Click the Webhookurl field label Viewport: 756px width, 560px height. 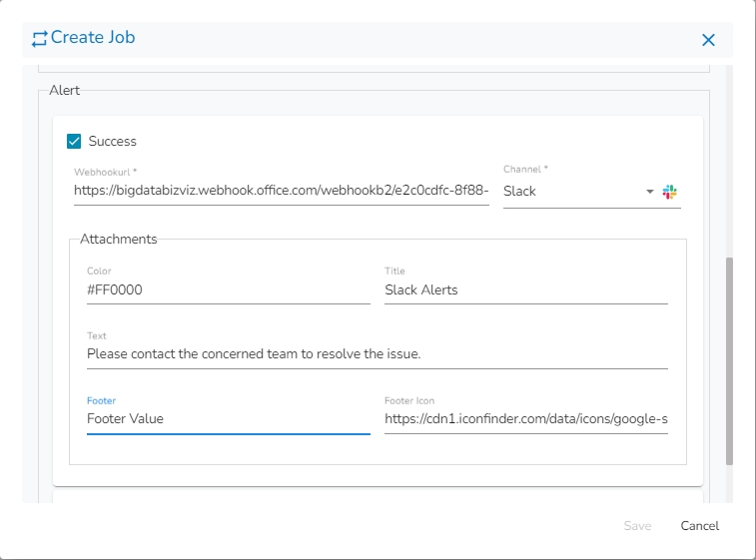click(105, 172)
